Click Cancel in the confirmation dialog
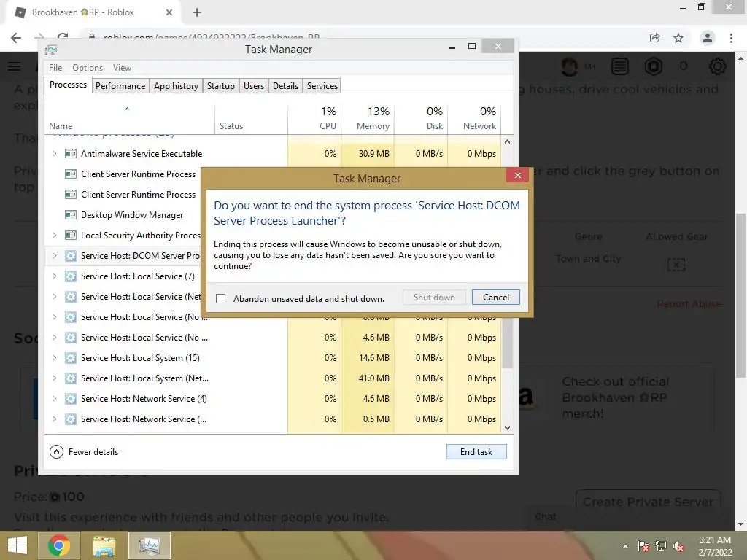This screenshot has width=747, height=560. [x=495, y=297]
